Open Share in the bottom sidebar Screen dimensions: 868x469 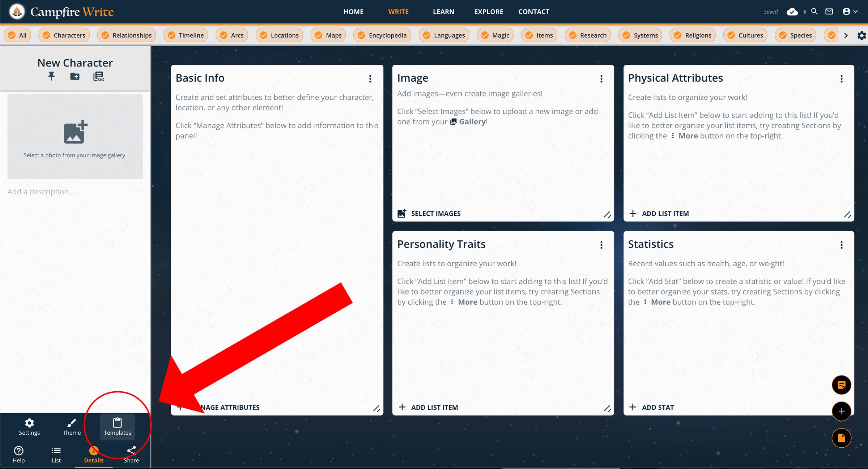tap(131, 455)
